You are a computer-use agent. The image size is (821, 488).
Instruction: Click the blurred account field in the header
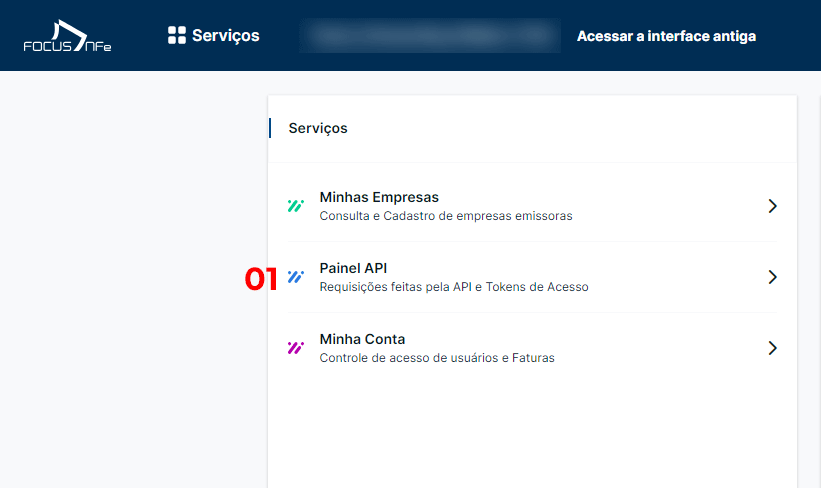[430, 36]
